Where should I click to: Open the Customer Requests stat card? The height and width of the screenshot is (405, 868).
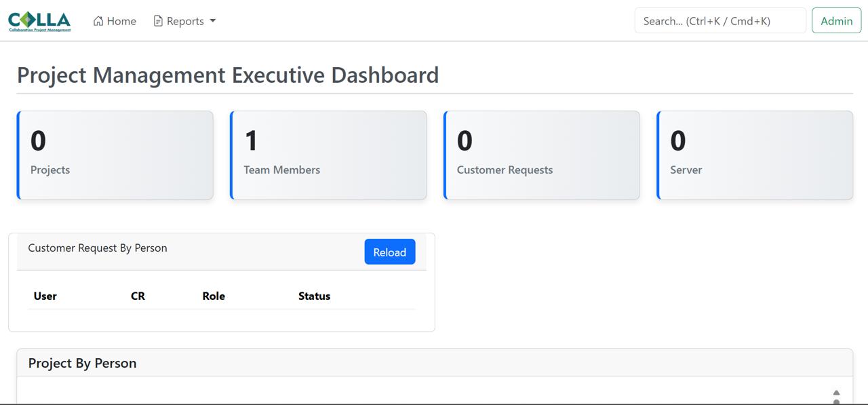pyautogui.click(x=542, y=155)
